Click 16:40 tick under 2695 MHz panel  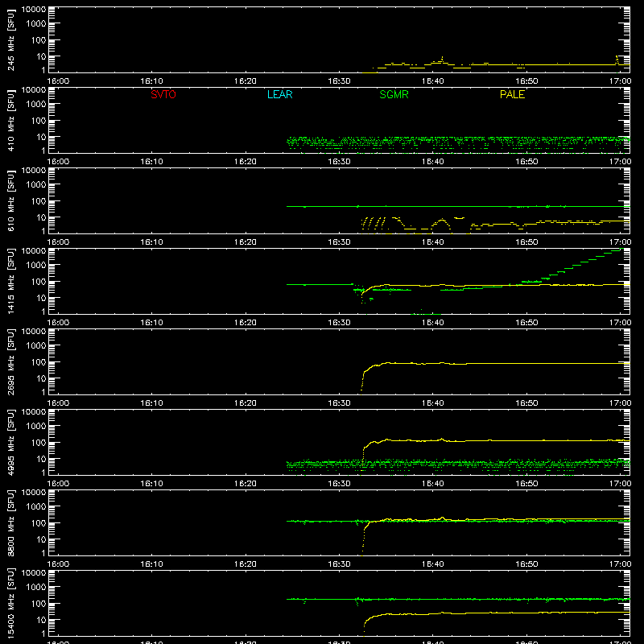click(433, 403)
